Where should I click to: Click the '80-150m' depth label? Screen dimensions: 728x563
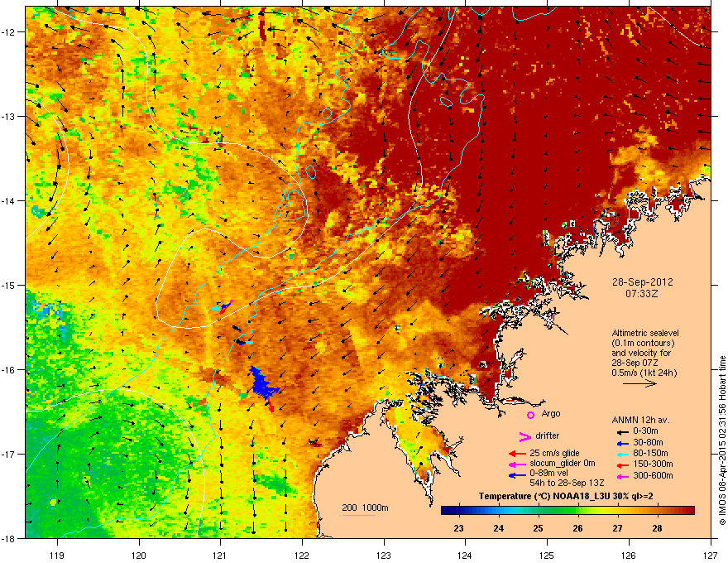point(650,453)
